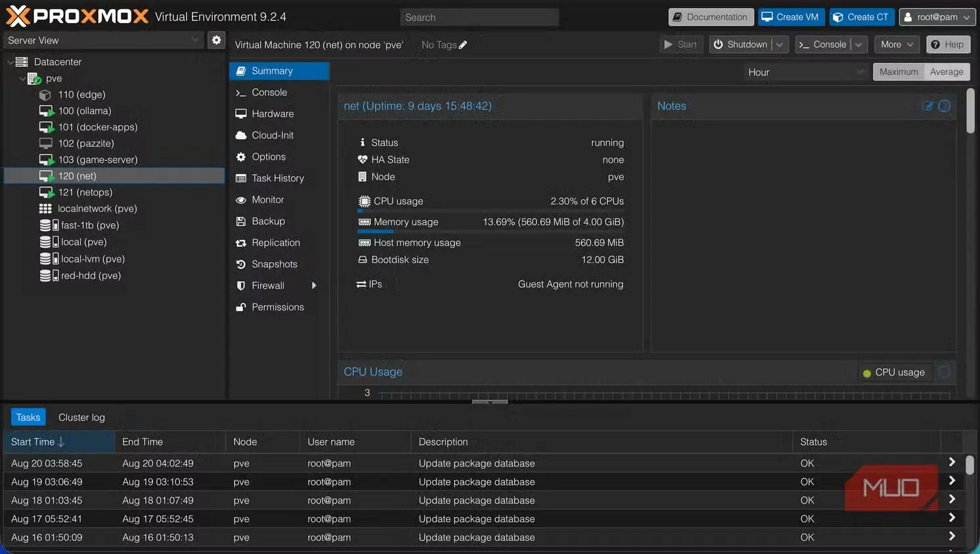Click the Shutdown button
980x554 pixels.
coord(741,44)
